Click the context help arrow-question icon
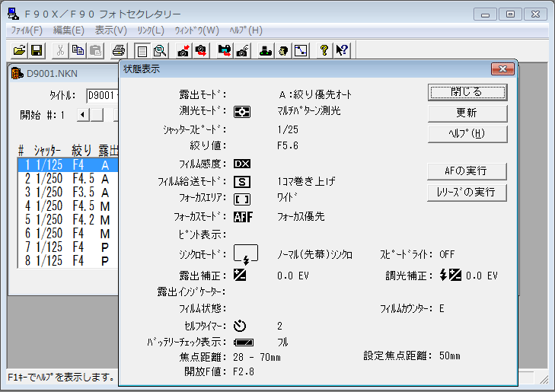The width and height of the screenshot is (555, 392). click(x=342, y=50)
